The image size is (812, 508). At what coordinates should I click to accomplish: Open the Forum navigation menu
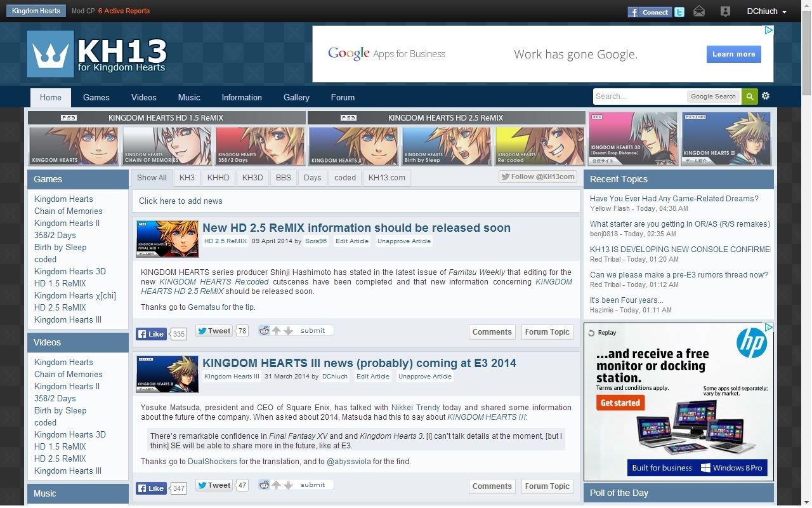click(343, 98)
